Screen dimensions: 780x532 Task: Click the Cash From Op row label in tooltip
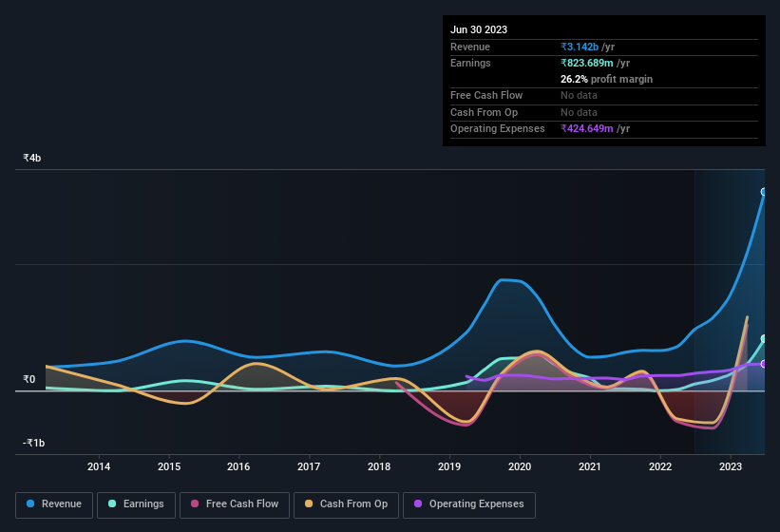(x=484, y=112)
